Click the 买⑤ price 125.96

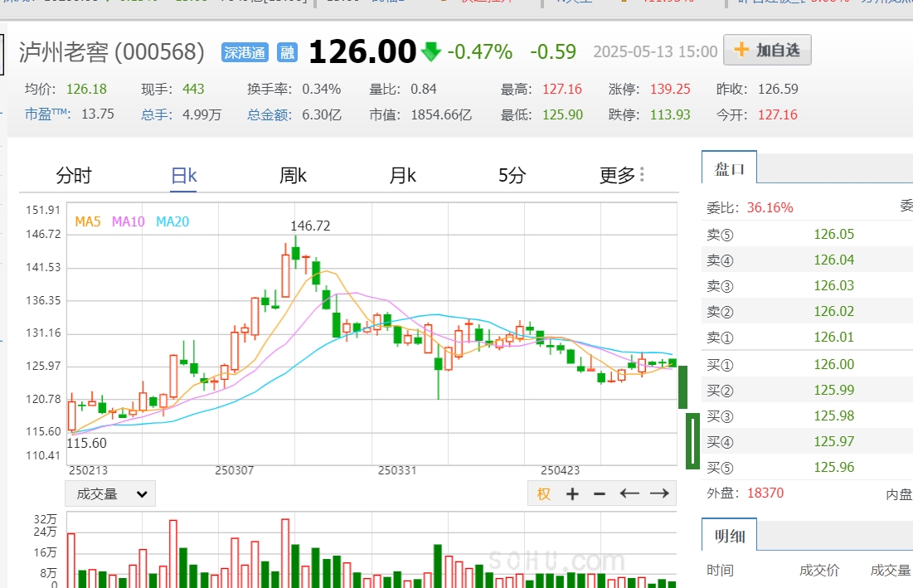834,467
